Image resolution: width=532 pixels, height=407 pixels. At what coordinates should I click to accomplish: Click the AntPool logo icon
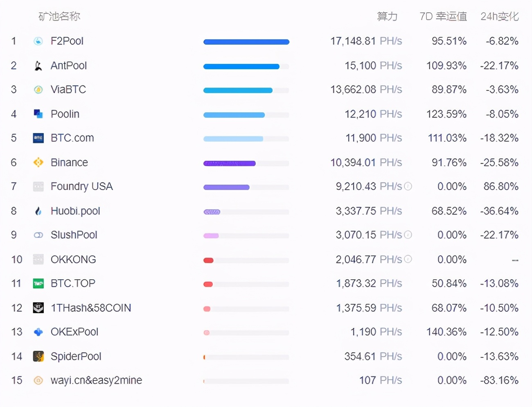(x=38, y=66)
